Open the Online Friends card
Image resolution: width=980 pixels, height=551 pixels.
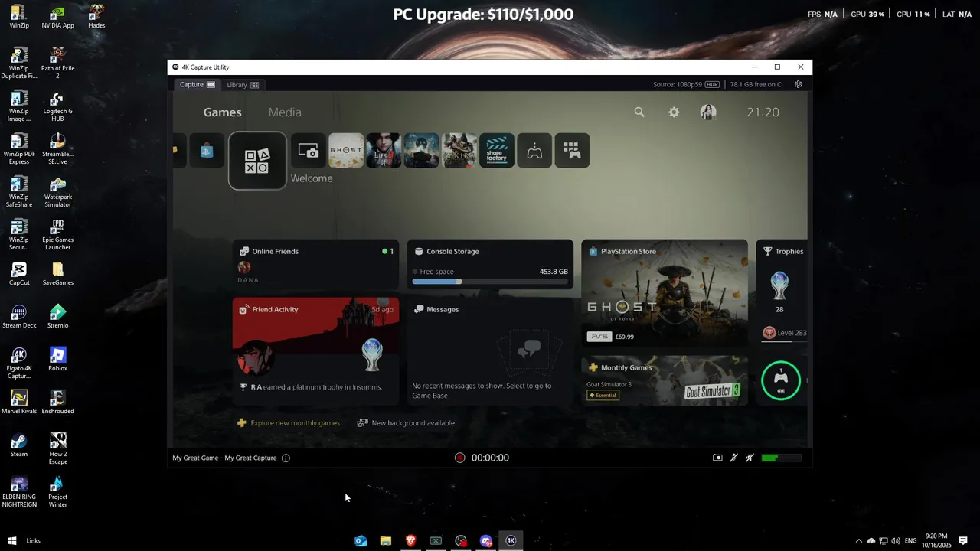point(315,265)
